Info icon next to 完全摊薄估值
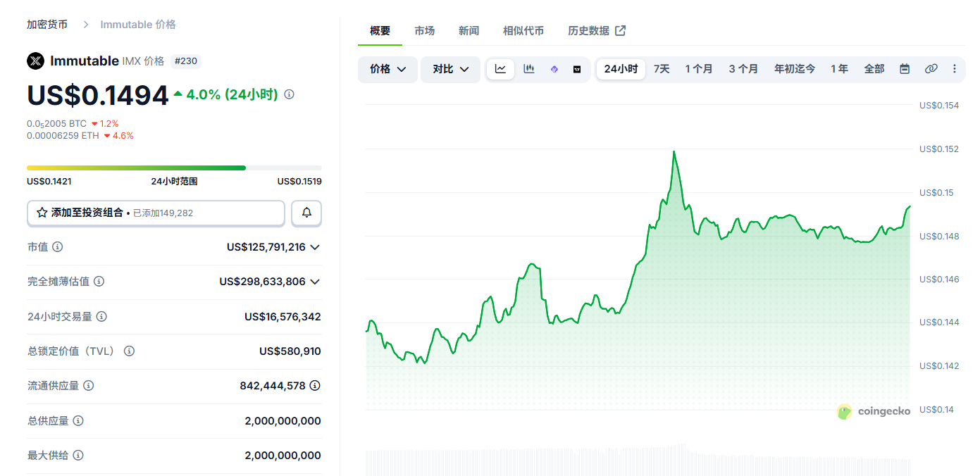980x476 pixels. (99, 282)
